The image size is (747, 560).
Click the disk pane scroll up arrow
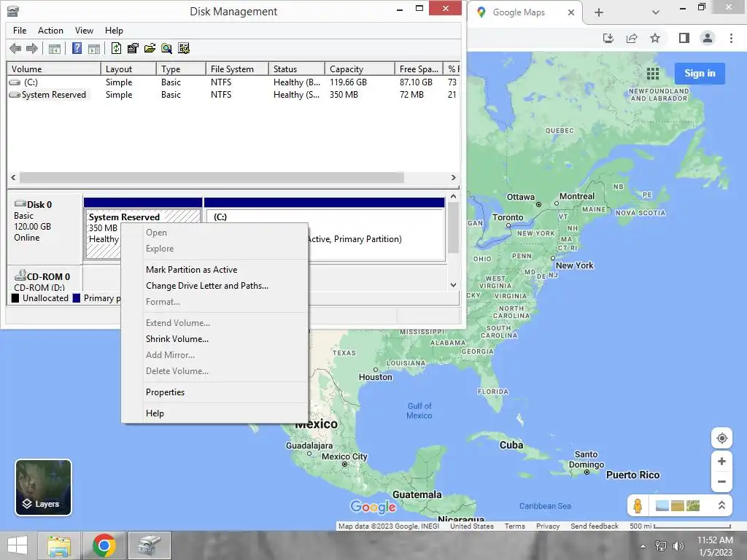click(x=453, y=196)
